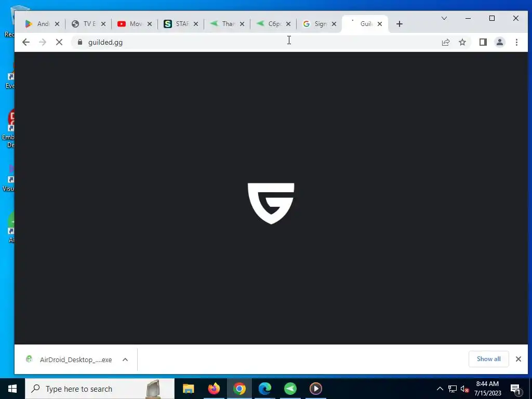Close the 'Сбр' tab

pos(288,24)
